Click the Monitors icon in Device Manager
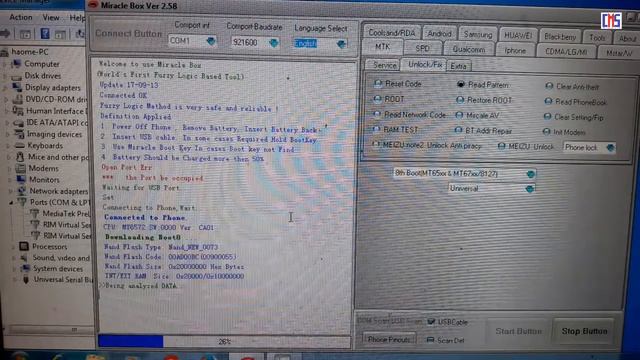The image size is (640, 360). click(x=20, y=180)
